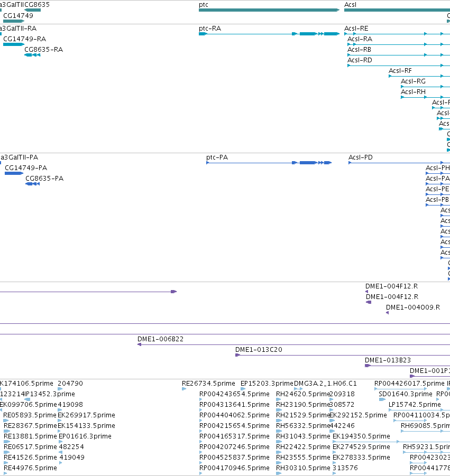Select the Acsl-RG transcript label

pyautogui.click(x=413, y=82)
